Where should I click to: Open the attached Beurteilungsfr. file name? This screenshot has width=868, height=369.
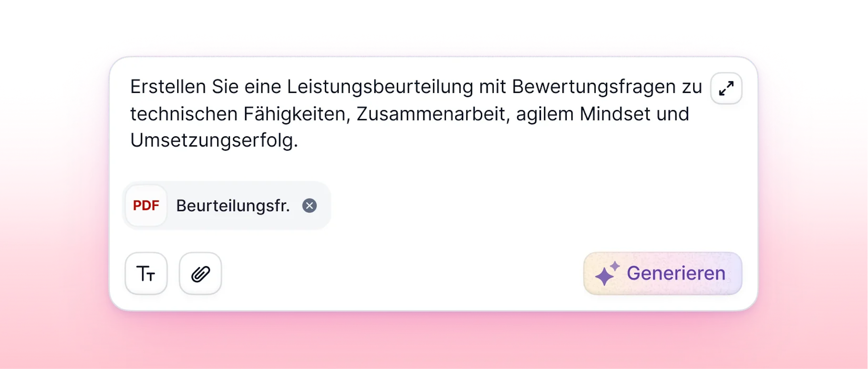pyautogui.click(x=233, y=206)
